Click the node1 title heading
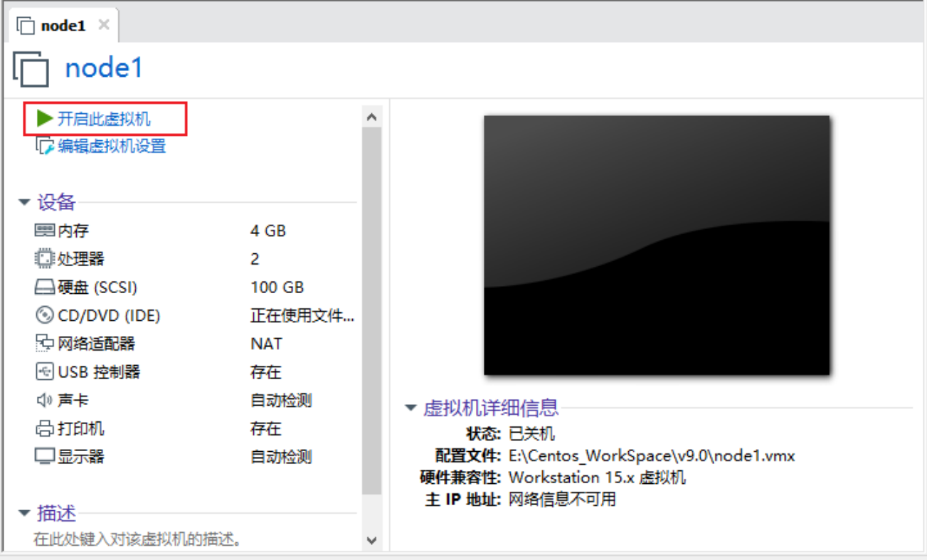Screen dimensions: 927x560 tap(104, 68)
